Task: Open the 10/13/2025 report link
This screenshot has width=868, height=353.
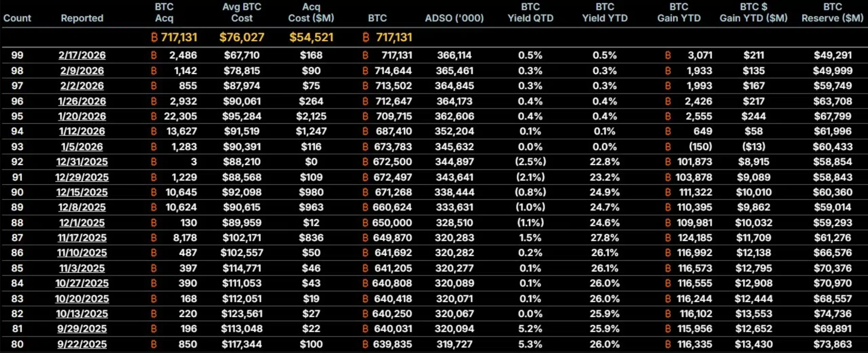Action: [x=82, y=314]
